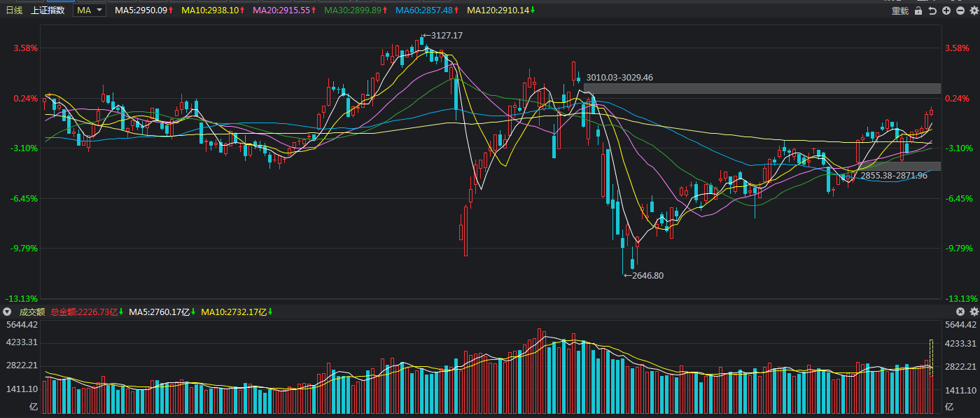Open volume panel settings gear

pyautogui.click(x=973, y=312)
